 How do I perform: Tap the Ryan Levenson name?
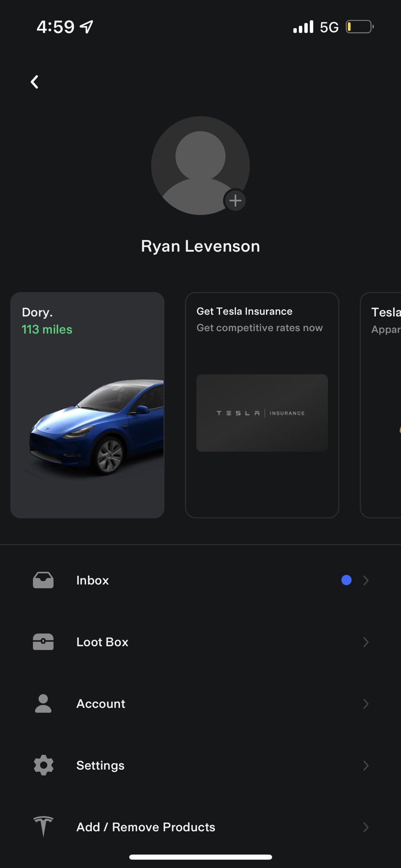click(x=200, y=246)
